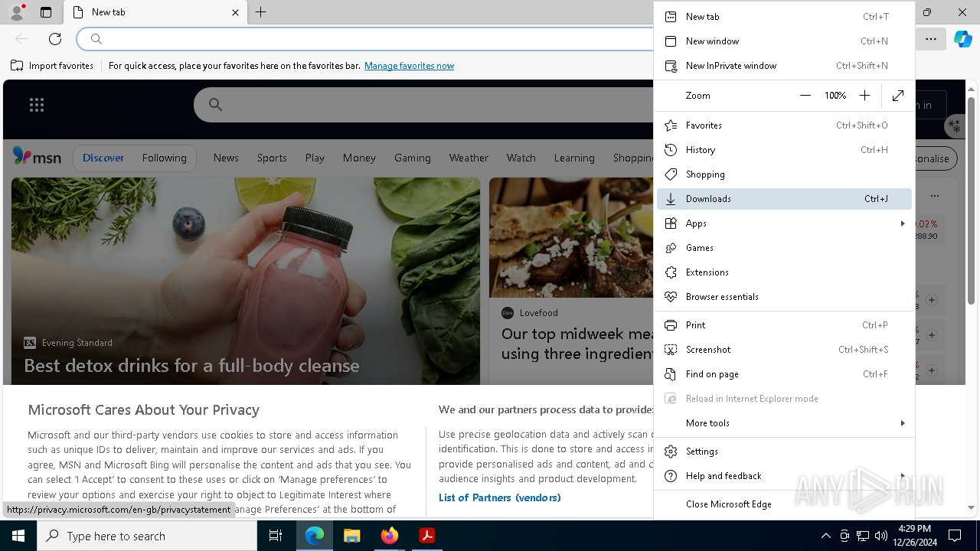Open Games from menu

(784, 247)
